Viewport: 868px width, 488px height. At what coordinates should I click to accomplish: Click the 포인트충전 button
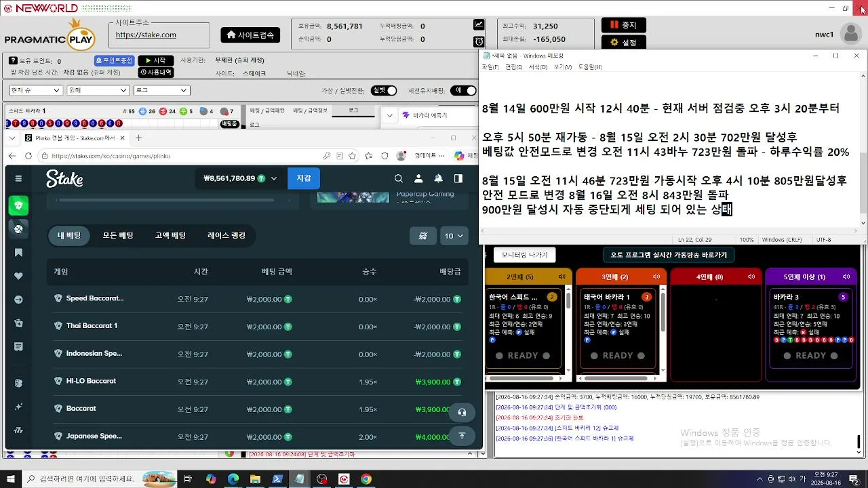pyautogui.click(x=114, y=61)
